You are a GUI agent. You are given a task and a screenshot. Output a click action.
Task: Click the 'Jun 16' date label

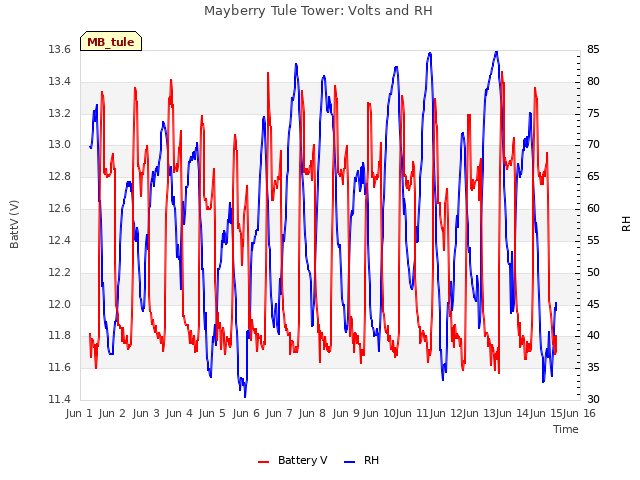(x=579, y=414)
